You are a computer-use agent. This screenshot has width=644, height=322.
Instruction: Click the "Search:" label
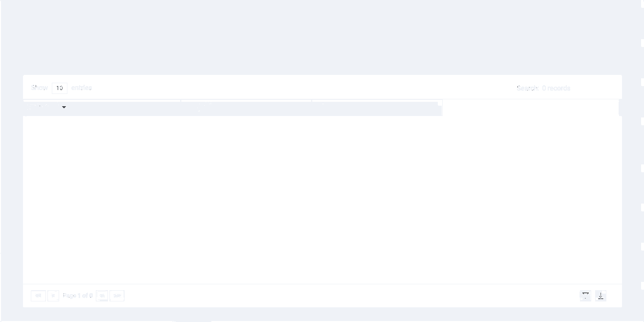click(528, 88)
